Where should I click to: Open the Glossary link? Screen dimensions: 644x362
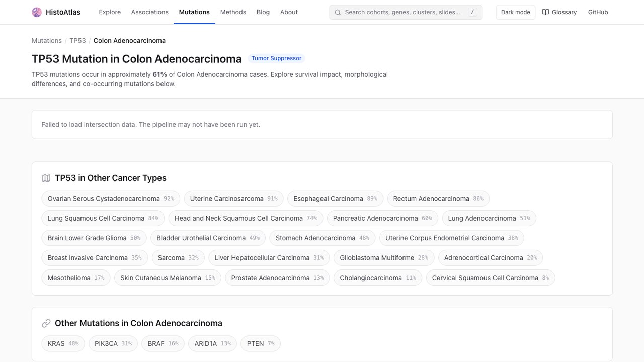tap(559, 12)
